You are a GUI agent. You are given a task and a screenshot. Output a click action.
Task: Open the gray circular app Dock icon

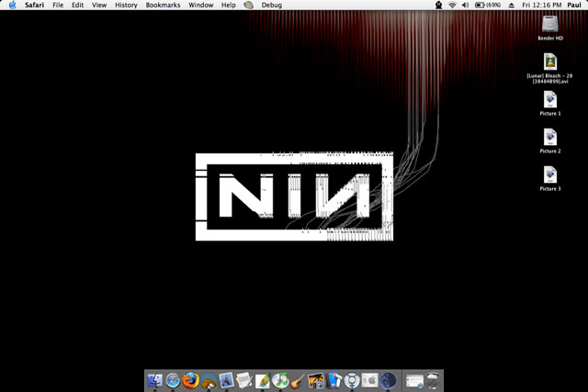point(352,381)
